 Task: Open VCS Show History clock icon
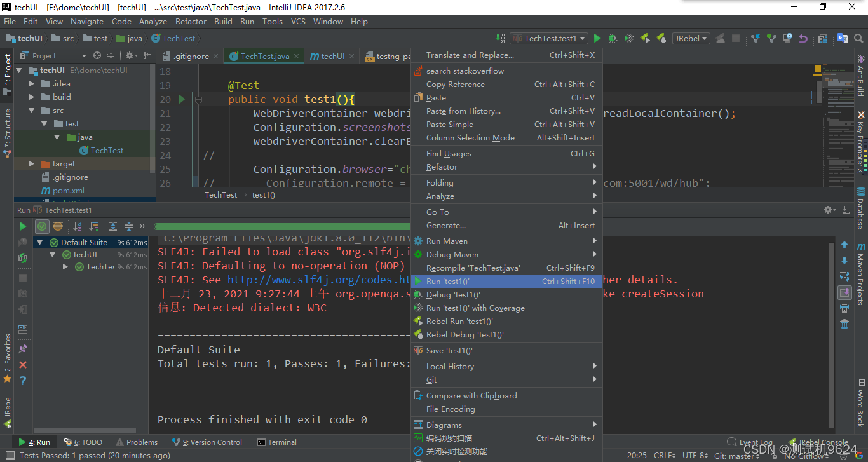[x=787, y=39]
